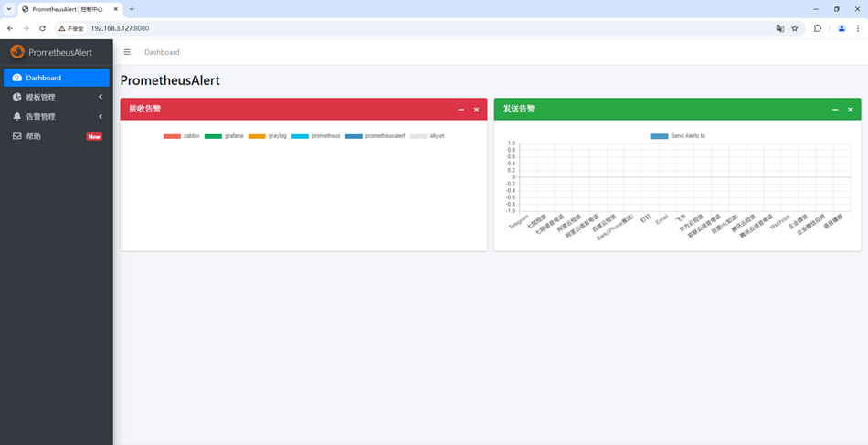This screenshot has height=445, width=868.
Task: Open the browser extensions puzzle icon
Action: coord(817,28)
